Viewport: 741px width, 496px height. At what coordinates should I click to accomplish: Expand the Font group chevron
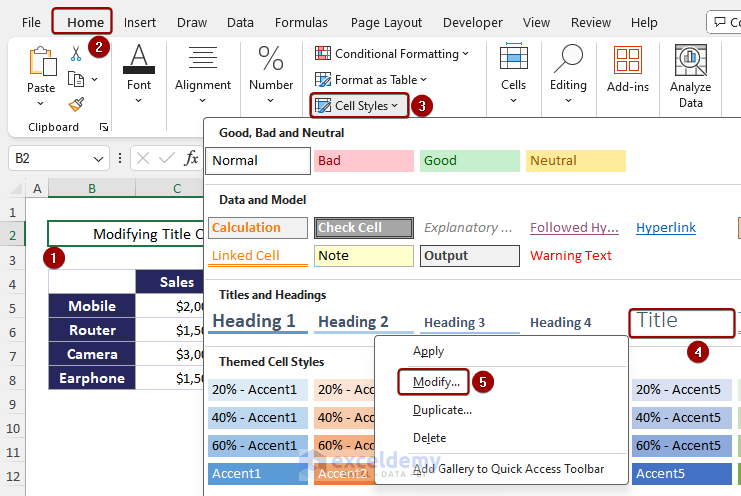[138, 101]
